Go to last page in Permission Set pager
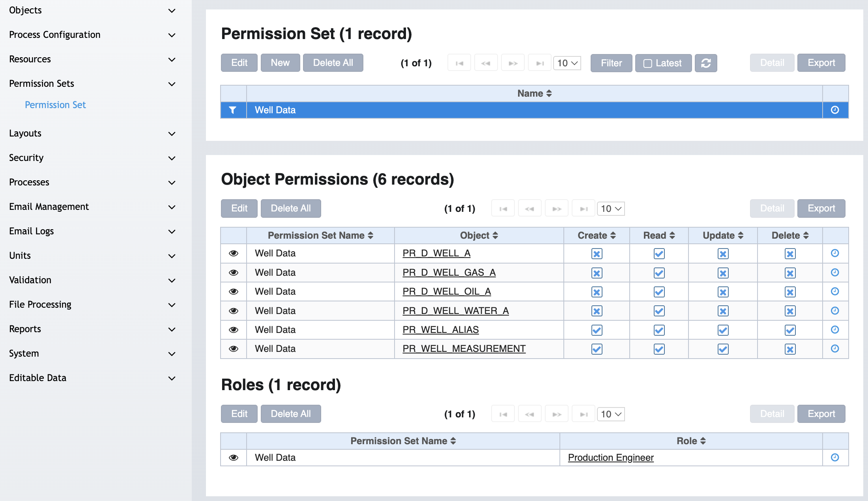Image resolution: width=868 pixels, height=501 pixels. (540, 63)
